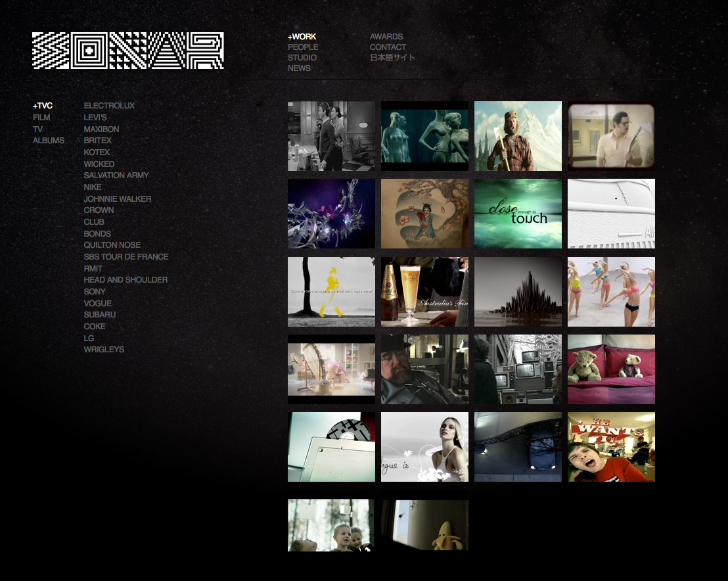Viewport: 728px width, 581px height.
Task: Open the KOTEX project
Action: (97, 152)
